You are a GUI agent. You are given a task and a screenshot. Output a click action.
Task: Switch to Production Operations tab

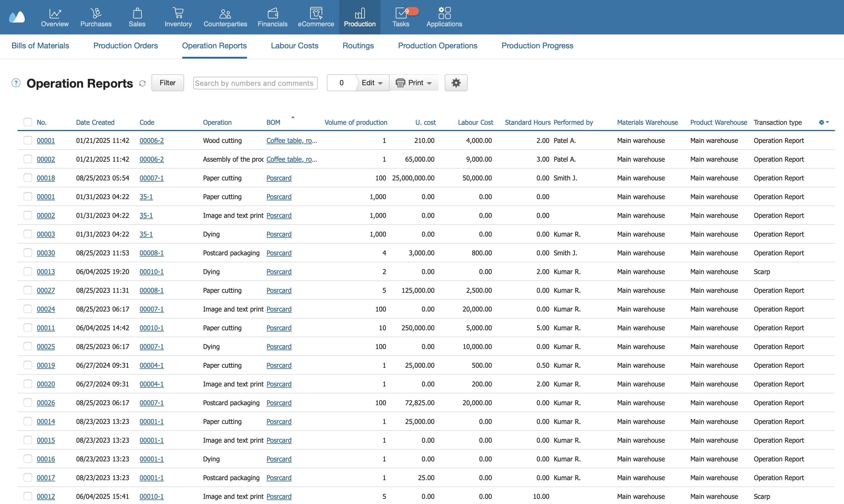point(437,46)
